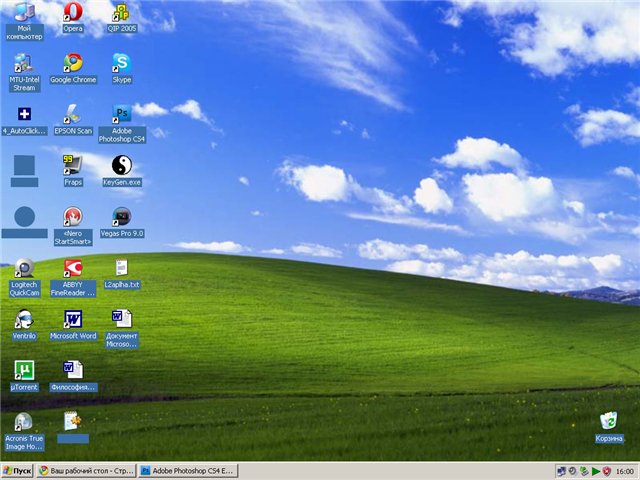Viewport: 640px width, 480px height.
Task: Open the Пуск start menu
Action: coord(18,471)
